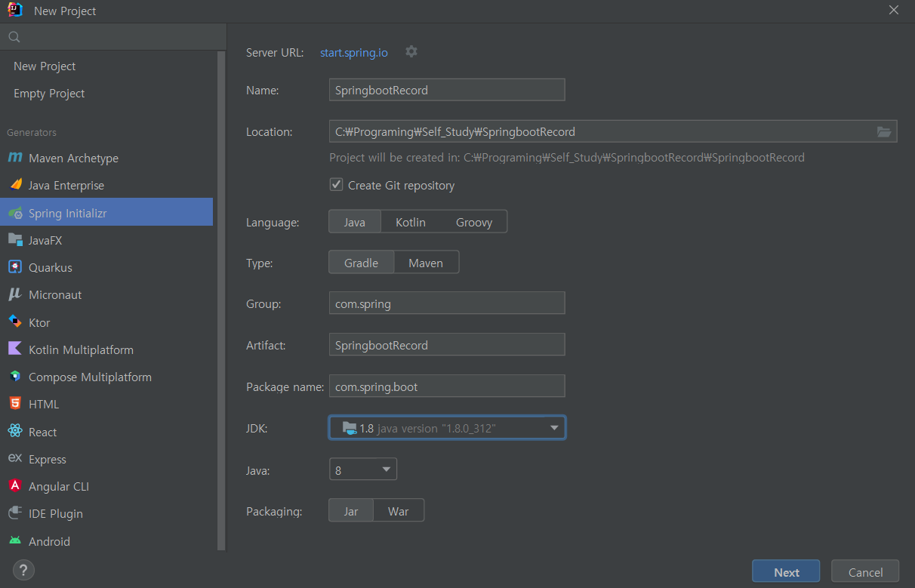The image size is (915, 588).
Task: Select the Ktor generator label
Action: [39, 322]
